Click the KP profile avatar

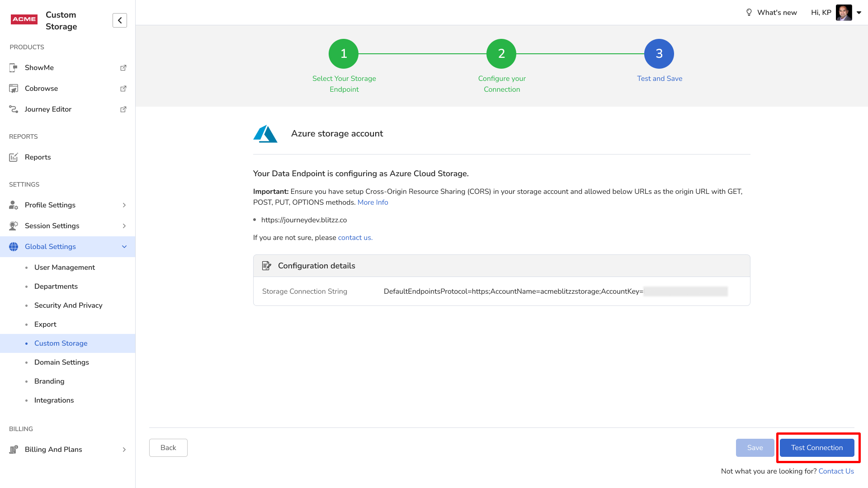tap(844, 13)
